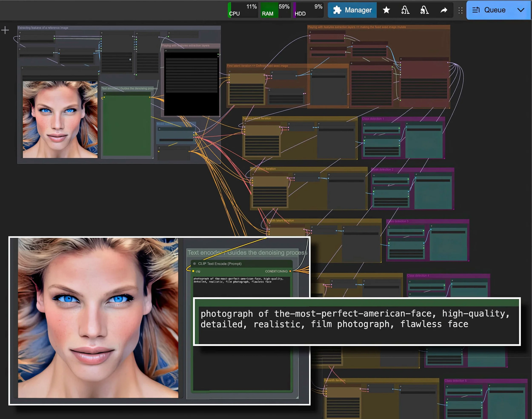Select the 'Seventh iteration' group title
Image resolution: width=532 pixels, height=419 pixels.
coord(335,380)
